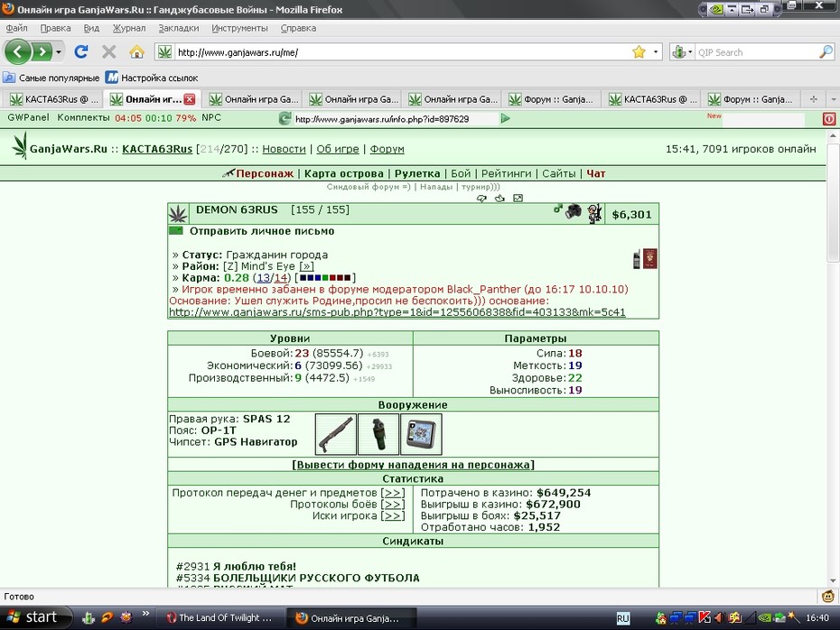Close the active Онлайн иг... tab
The width and height of the screenshot is (840, 630).
(x=189, y=99)
